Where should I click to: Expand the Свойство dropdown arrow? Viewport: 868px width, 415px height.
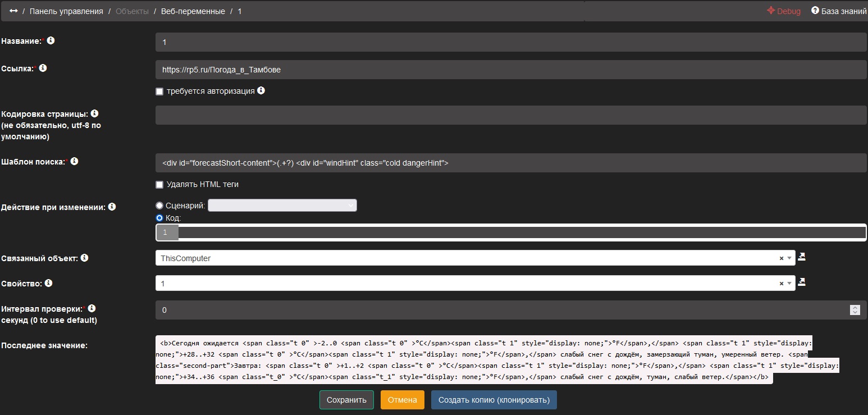790,284
